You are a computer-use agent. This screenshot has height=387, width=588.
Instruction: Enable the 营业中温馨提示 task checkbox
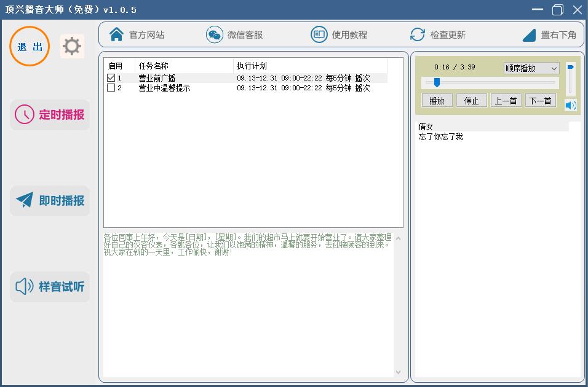tap(111, 88)
